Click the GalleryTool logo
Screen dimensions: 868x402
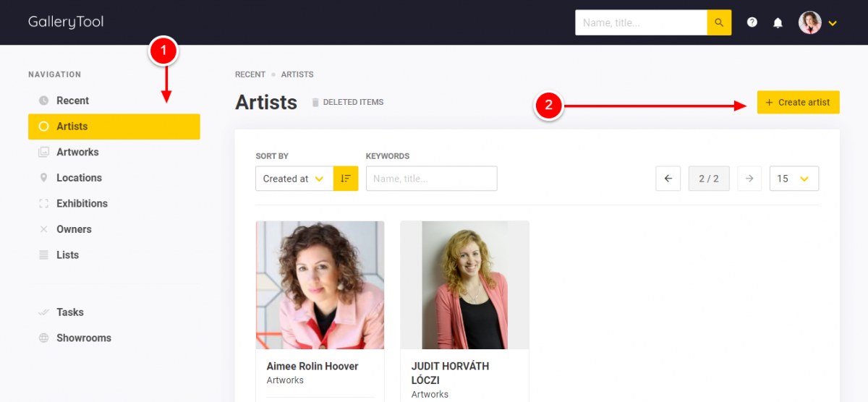coord(66,22)
